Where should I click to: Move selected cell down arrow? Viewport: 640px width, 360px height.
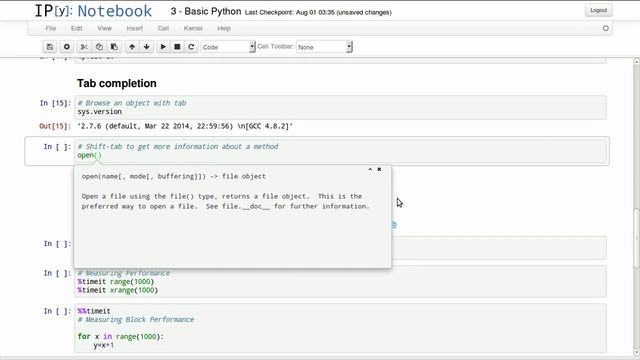147,47
